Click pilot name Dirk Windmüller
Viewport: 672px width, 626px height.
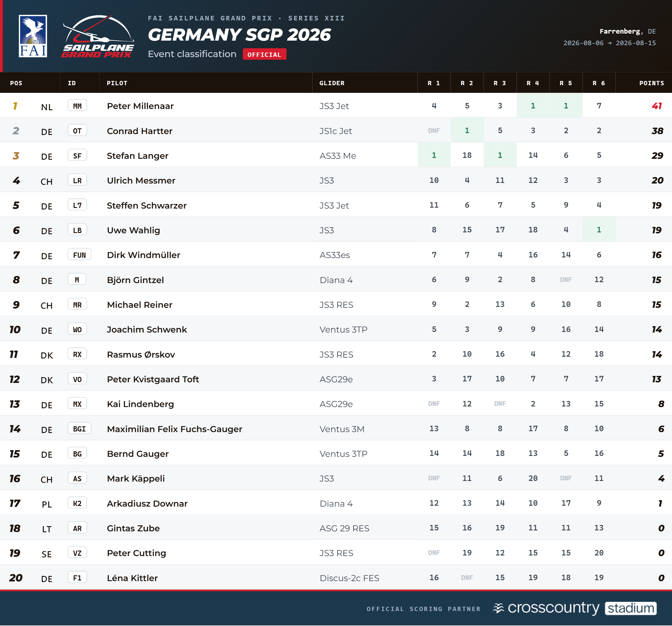143,255
